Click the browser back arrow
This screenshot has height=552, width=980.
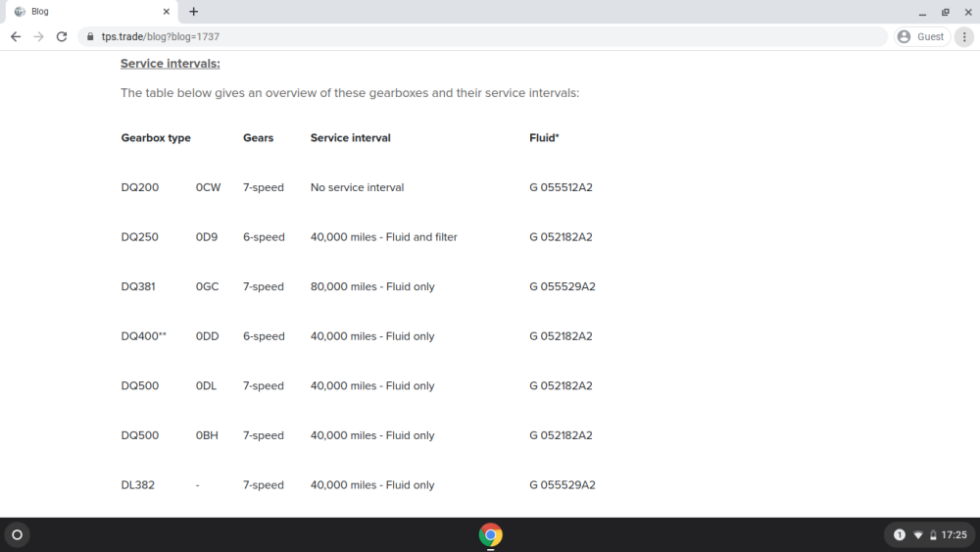pos(16,36)
